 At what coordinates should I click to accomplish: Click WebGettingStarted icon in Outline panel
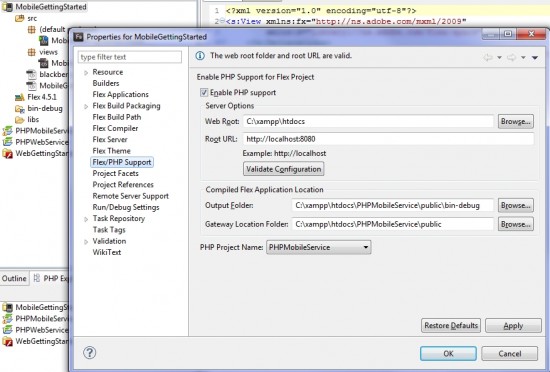click(x=7, y=341)
